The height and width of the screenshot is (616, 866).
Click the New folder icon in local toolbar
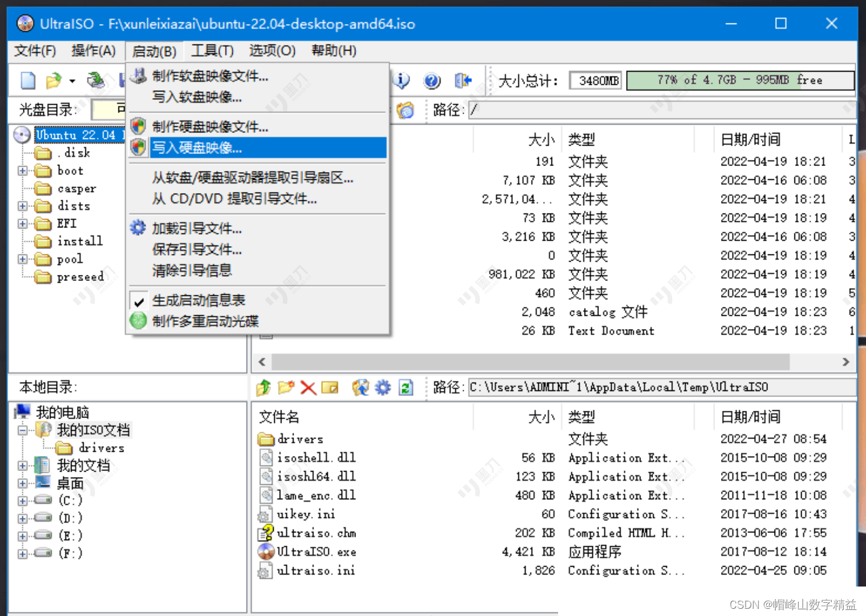click(x=286, y=387)
